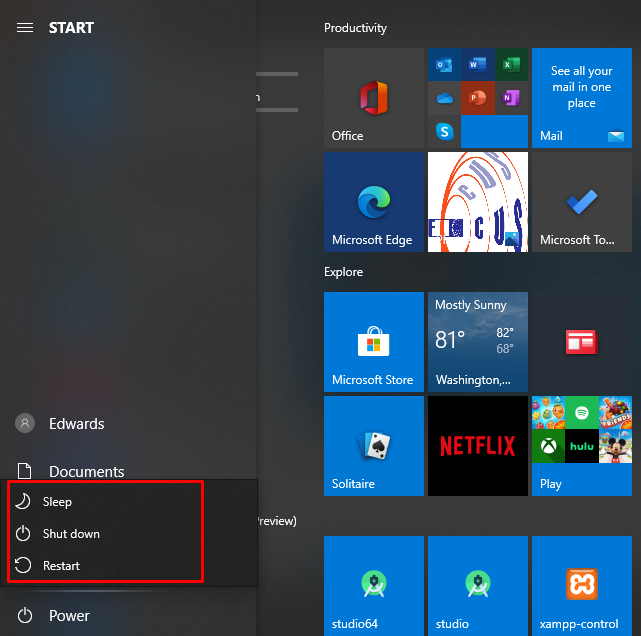
Task: Open Spotify inside the Play tile
Action: [x=582, y=412]
